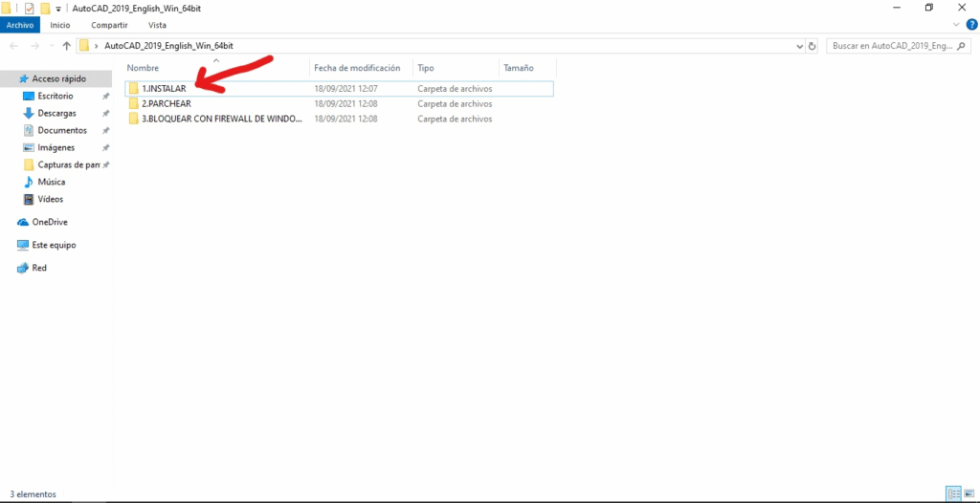
Task: Click Properties quick access toolbar icon
Action: (30, 8)
